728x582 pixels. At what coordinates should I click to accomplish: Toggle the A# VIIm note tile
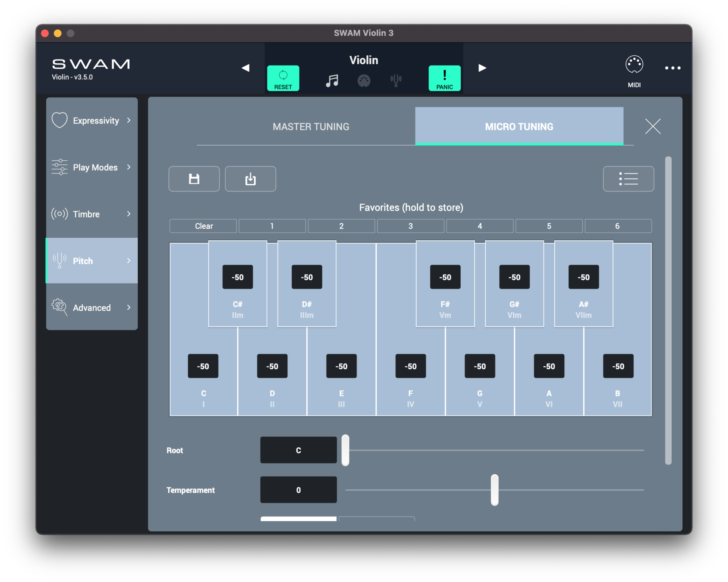(584, 284)
